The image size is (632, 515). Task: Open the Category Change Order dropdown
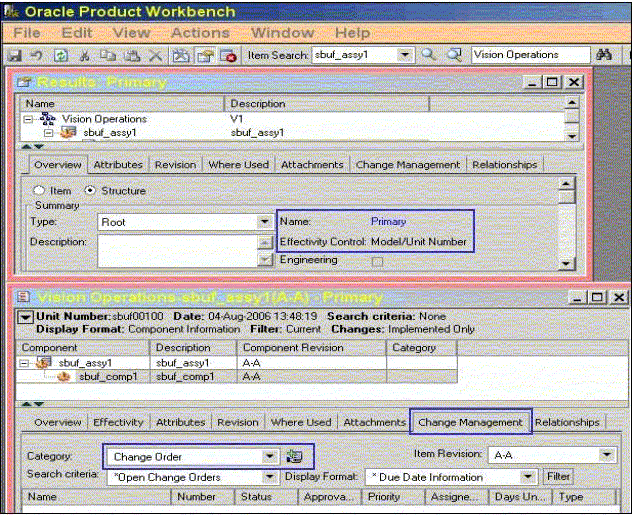(269, 457)
